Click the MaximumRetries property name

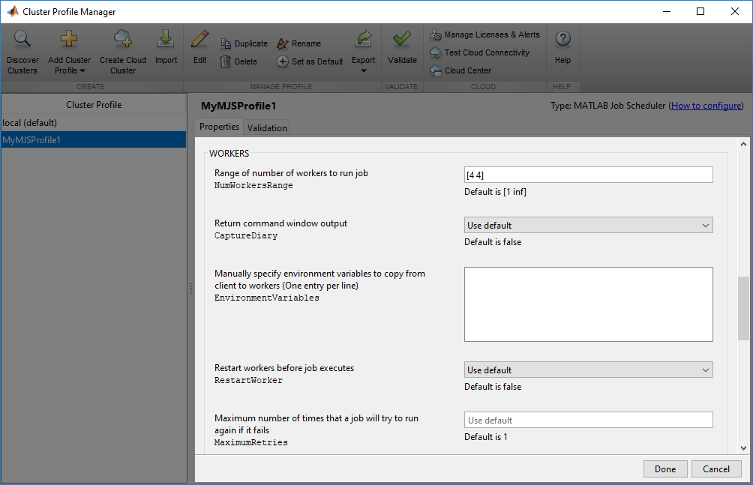(251, 442)
